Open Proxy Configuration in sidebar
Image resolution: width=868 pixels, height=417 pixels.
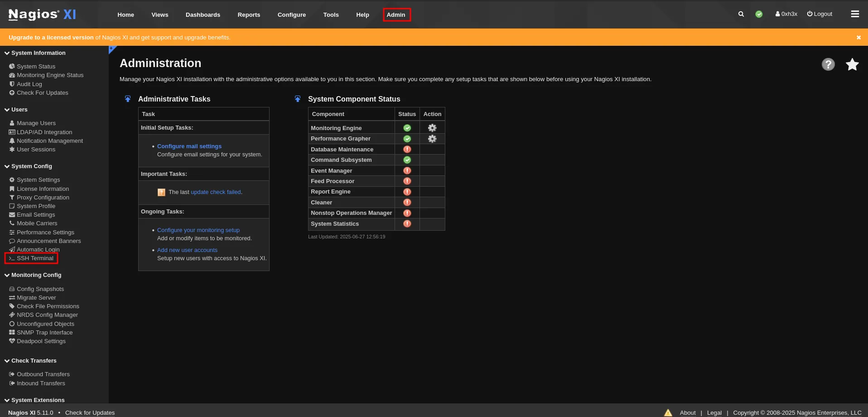coord(39,198)
